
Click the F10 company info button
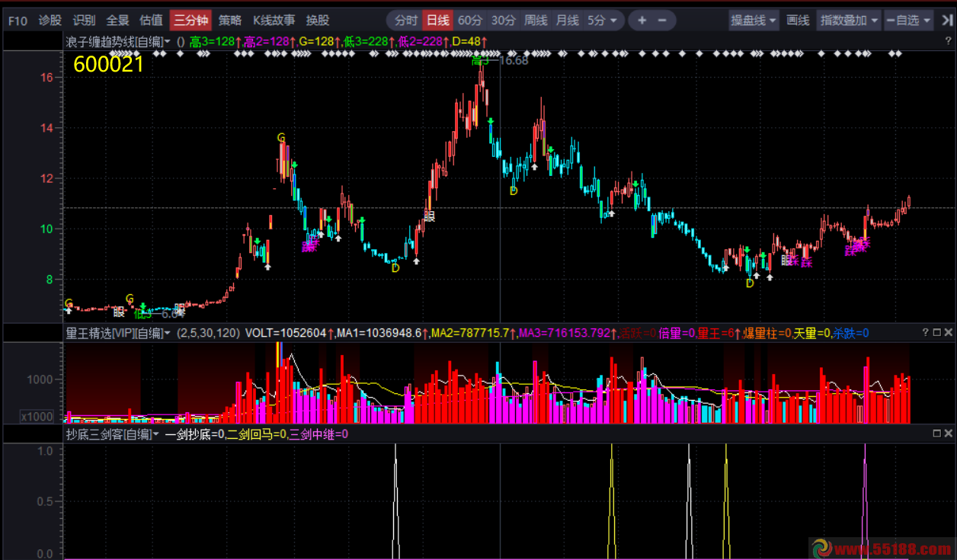tap(18, 21)
